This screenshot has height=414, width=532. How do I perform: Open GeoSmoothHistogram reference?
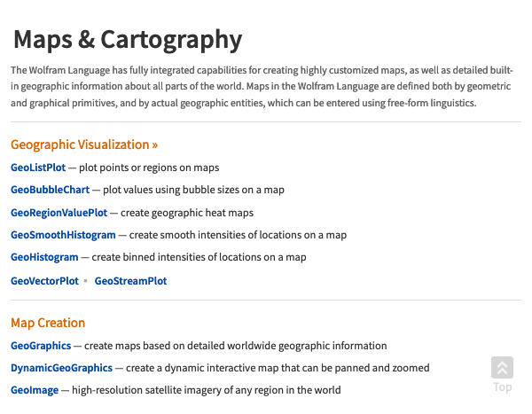coord(63,235)
